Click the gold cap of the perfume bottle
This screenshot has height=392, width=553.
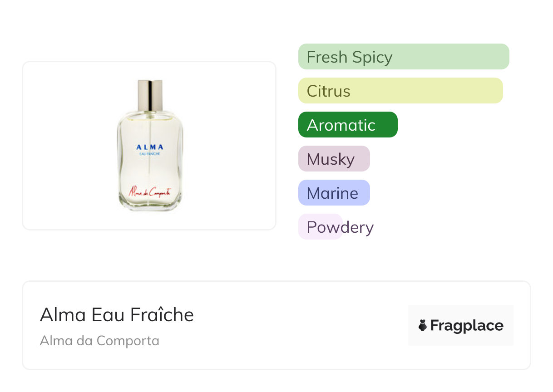pos(150,95)
